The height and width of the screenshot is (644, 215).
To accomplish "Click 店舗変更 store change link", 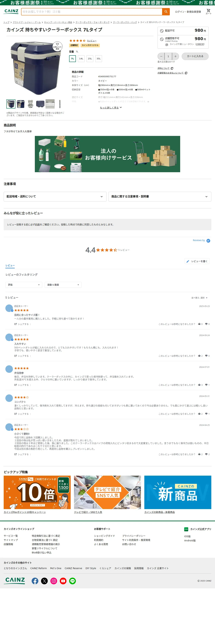I will coord(200,44).
